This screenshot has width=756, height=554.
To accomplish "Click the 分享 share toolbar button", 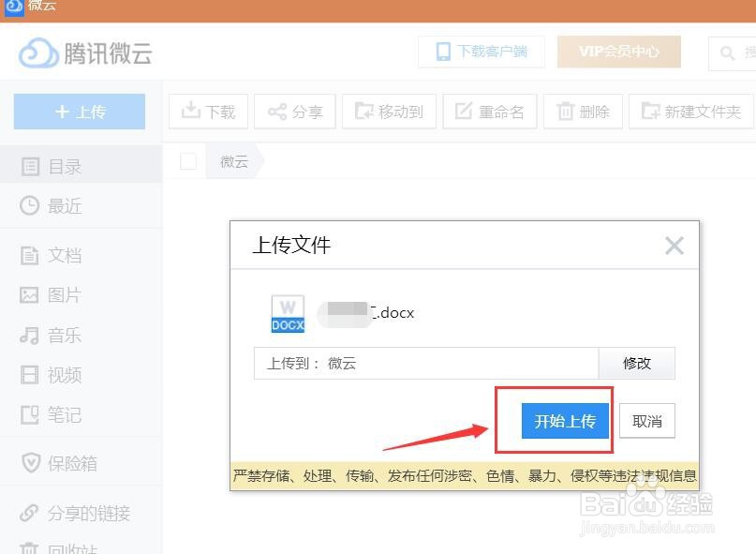I will pyautogui.click(x=294, y=112).
